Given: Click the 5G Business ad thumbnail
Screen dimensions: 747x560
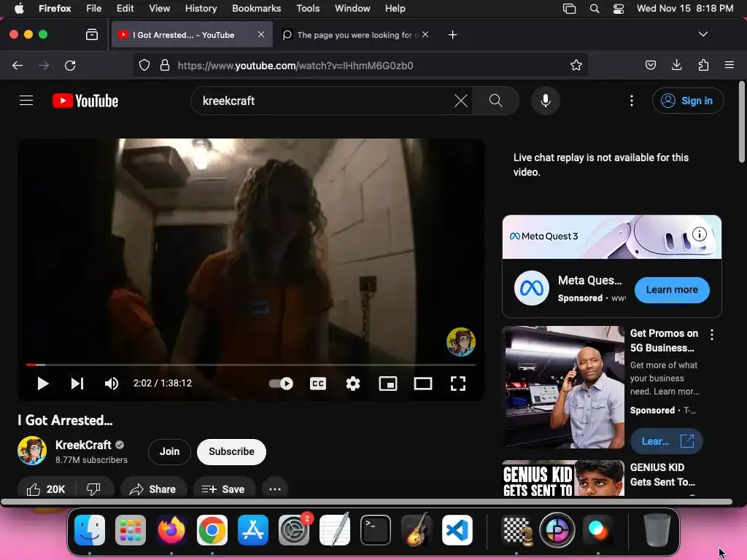Looking at the screenshot, I should [564, 386].
